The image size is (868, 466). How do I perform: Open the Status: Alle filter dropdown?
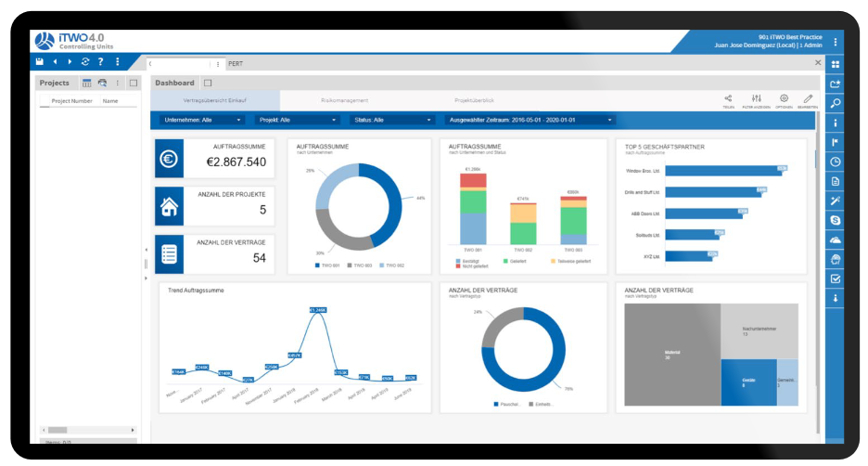[390, 120]
